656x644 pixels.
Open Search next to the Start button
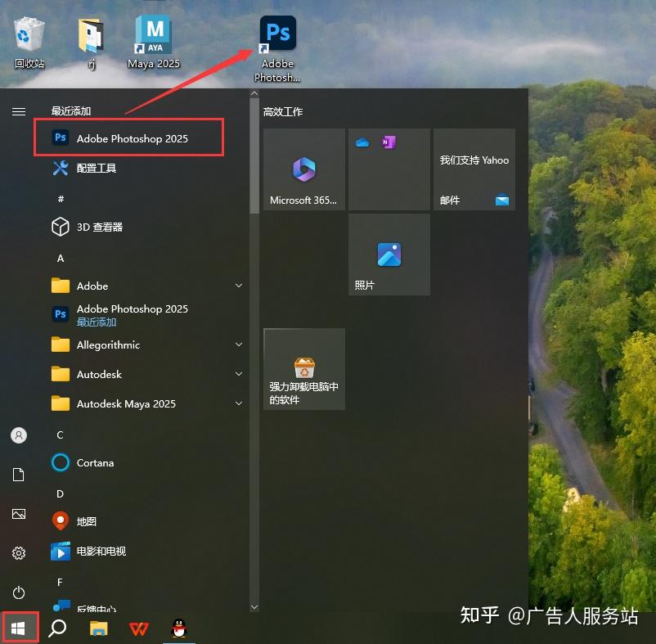tap(56, 627)
